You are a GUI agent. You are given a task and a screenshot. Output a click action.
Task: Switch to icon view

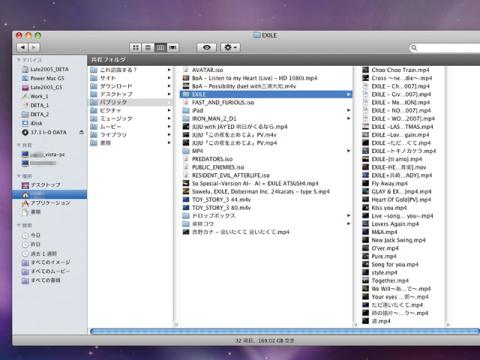(135, 48)
